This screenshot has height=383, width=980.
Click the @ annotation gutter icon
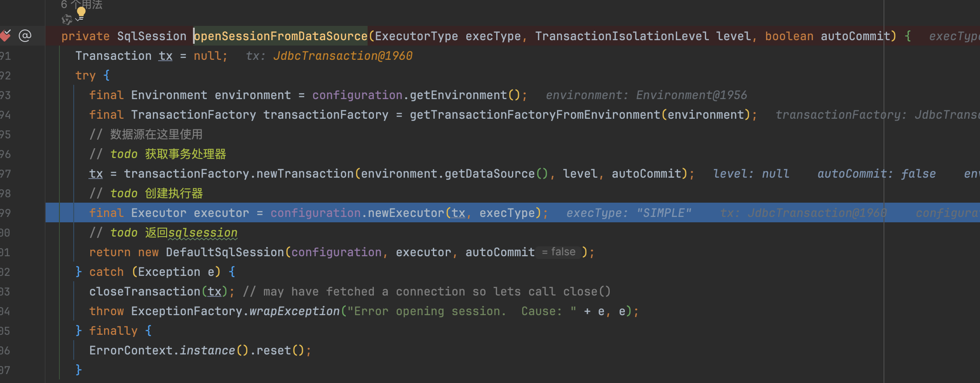(x=25, y=36)
